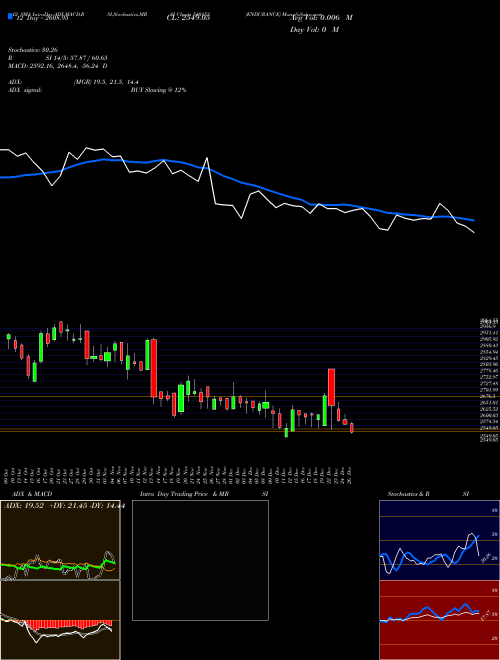Image resolution: width=500 pixels, height=660 pixels.
Task: Click the ADX indicator mini chart
Action: coord(60,540)
